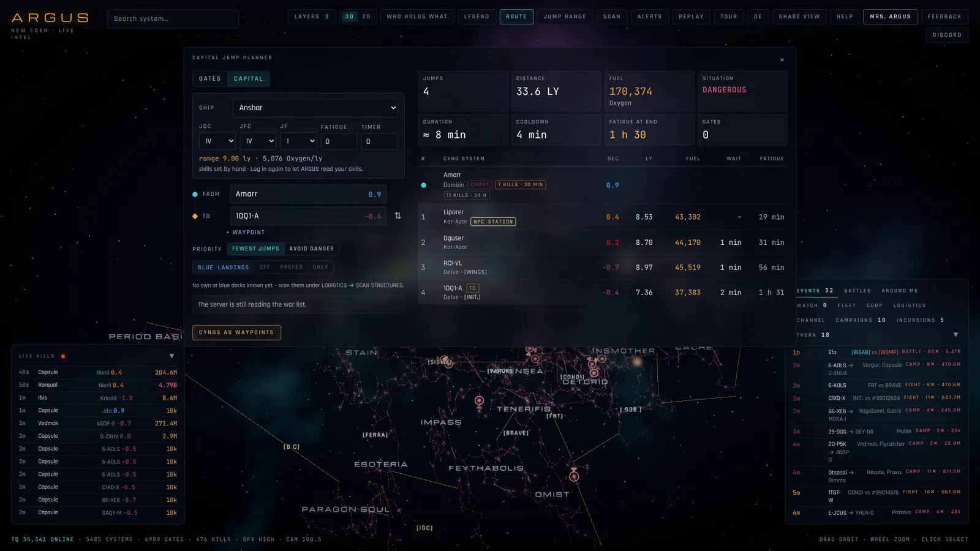980x551 pixels.
Task: Open the JFC skill level dropdown
Action: [258, 141]
